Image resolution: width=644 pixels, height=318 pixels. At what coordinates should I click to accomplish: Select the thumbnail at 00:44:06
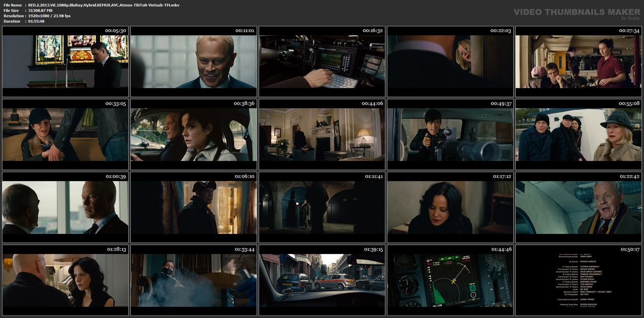tap(322, 134)
